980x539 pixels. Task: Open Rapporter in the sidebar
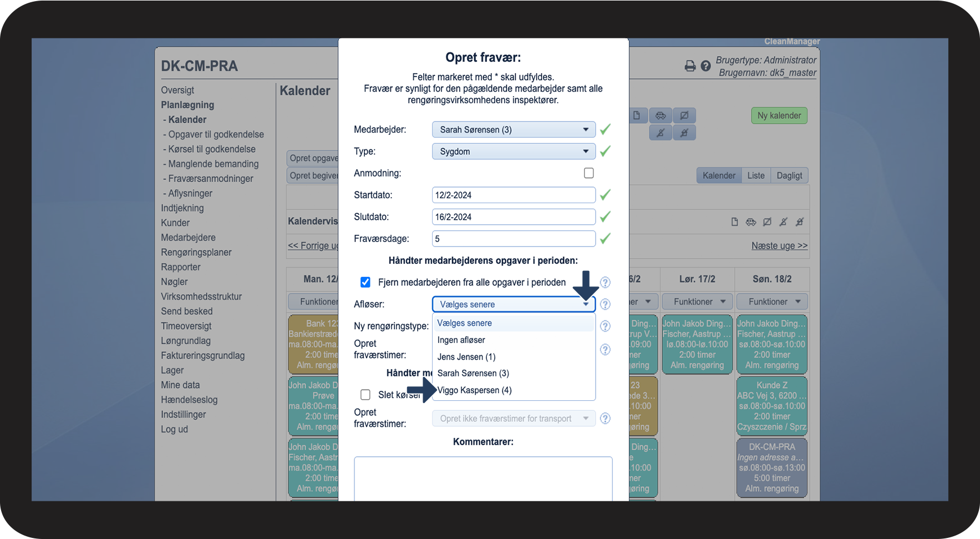click(181, 267)
